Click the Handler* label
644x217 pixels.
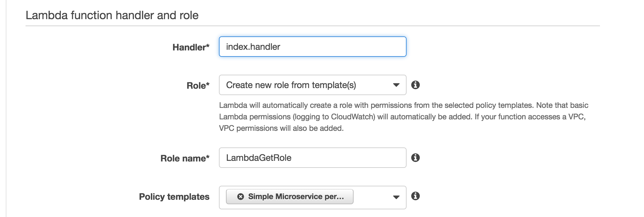pos(191,47)
